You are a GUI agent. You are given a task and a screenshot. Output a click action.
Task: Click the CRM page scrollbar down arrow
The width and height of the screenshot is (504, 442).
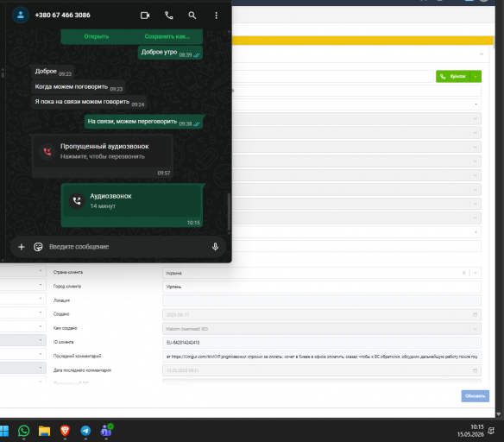(x=499, y=414)
